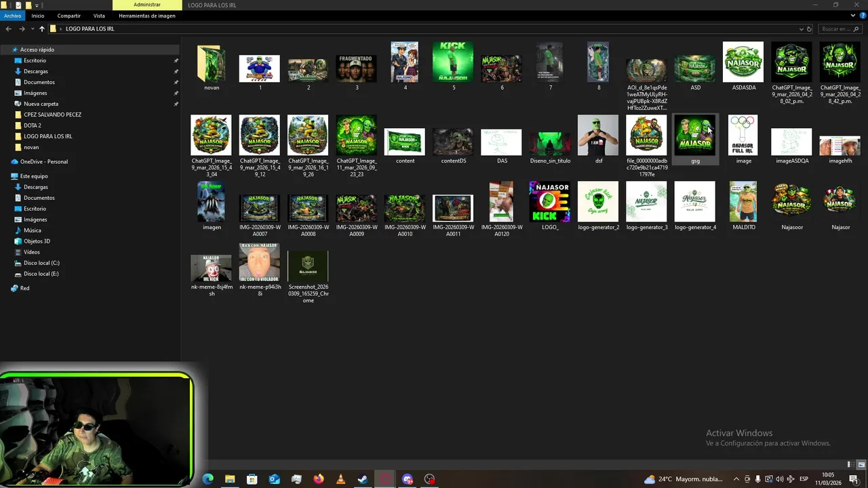Open Herramientas de imagen tab

pyautogui.click(x=147, y=16)
